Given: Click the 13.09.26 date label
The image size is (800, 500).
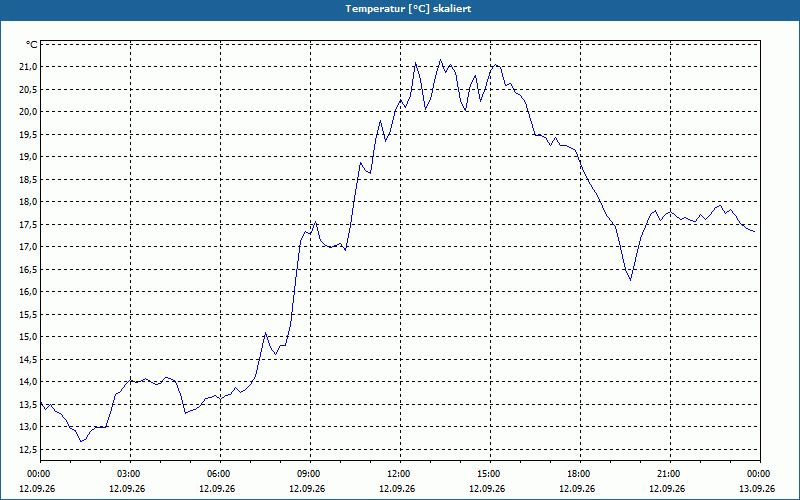Looking at the screenshot, I should (x=757, y=488).
